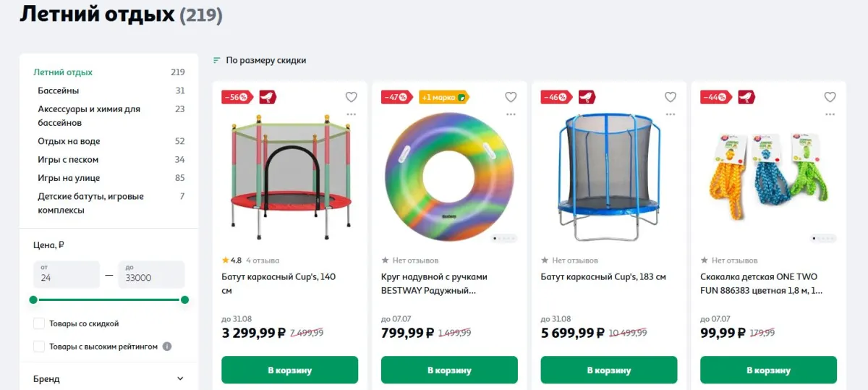
Task: Click 'В корзину' for the 99,99 ₽ jump rope
Action: (x=768, y=370)
